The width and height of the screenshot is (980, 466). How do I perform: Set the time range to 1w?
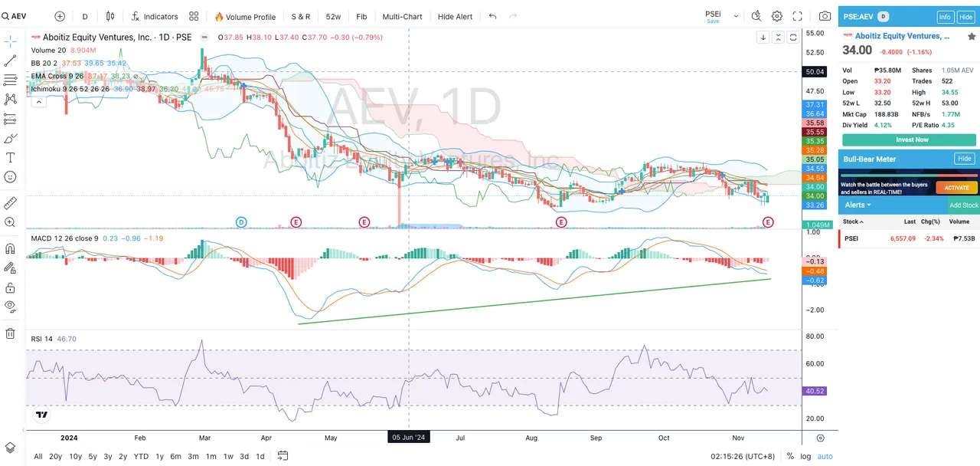click(228, 456)
